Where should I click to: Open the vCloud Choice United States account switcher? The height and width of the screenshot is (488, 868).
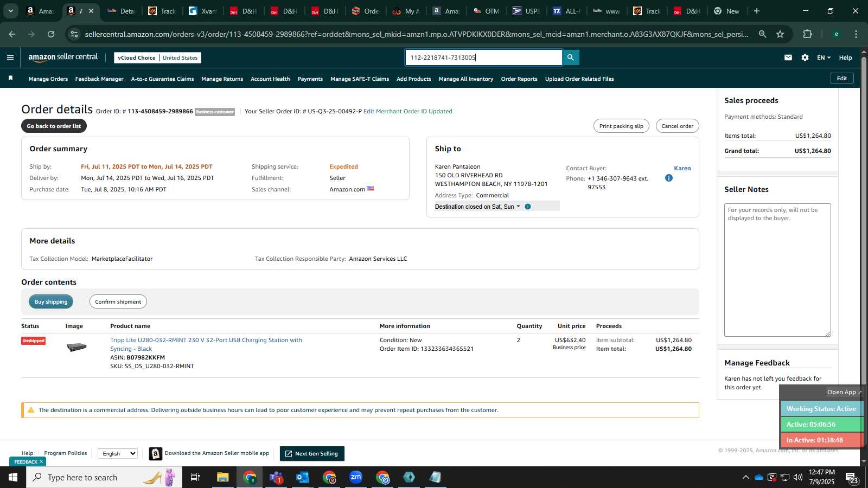[x=158, y=57]
